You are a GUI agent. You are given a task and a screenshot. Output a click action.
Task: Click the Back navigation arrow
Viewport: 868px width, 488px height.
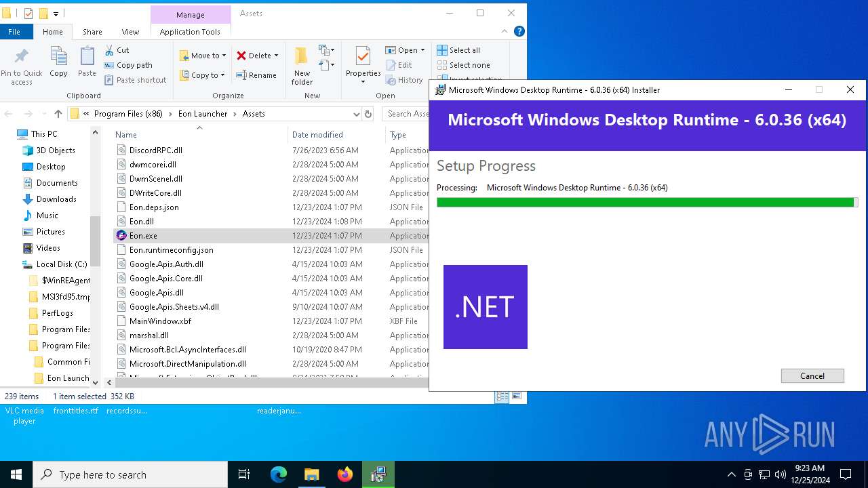click(x=9, y=114)
